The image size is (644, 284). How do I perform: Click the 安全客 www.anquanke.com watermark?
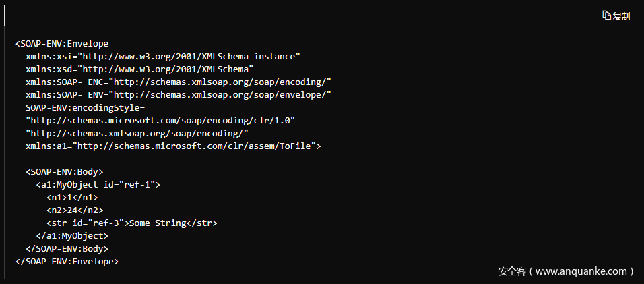566,271
